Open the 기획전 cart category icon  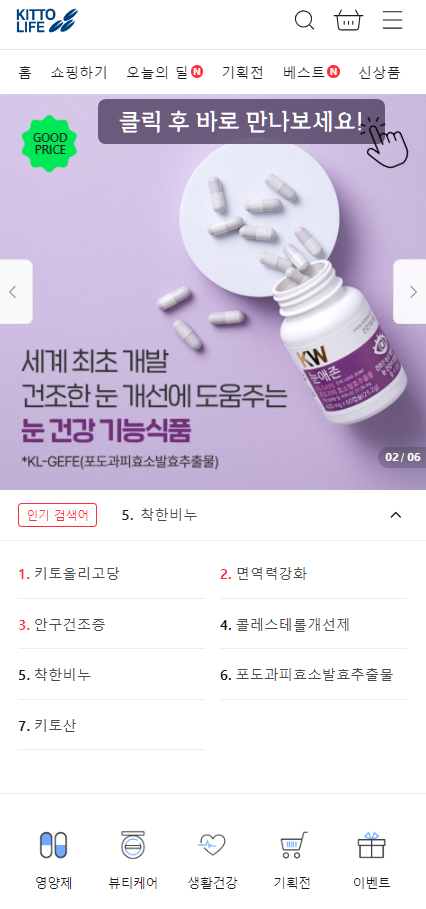(293, 845)
